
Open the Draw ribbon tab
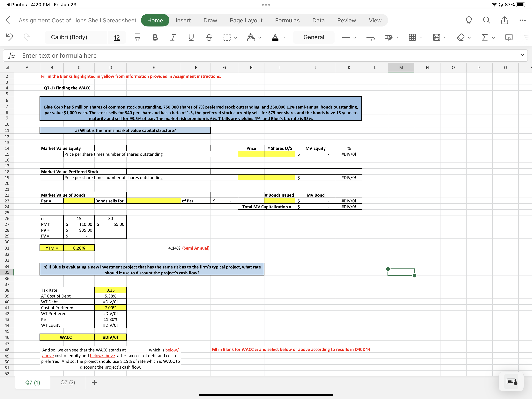[x=210, y=20]
